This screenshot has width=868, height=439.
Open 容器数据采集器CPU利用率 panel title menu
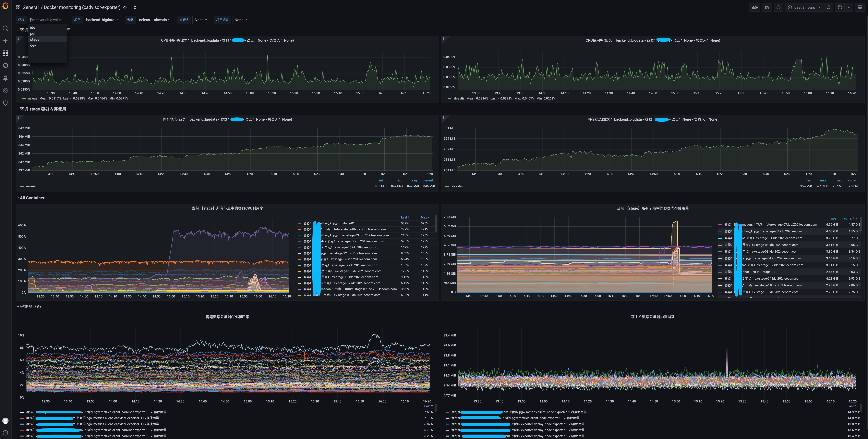[227, 317]
